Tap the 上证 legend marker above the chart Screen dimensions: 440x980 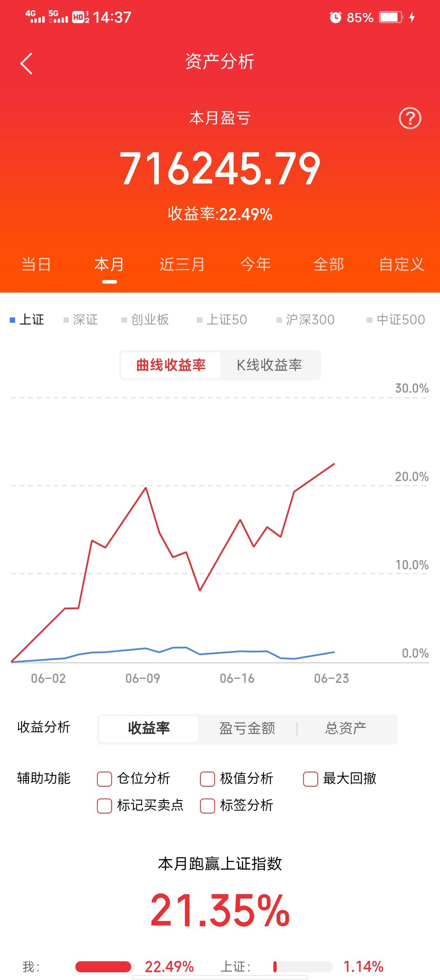(x=28, y=319)
